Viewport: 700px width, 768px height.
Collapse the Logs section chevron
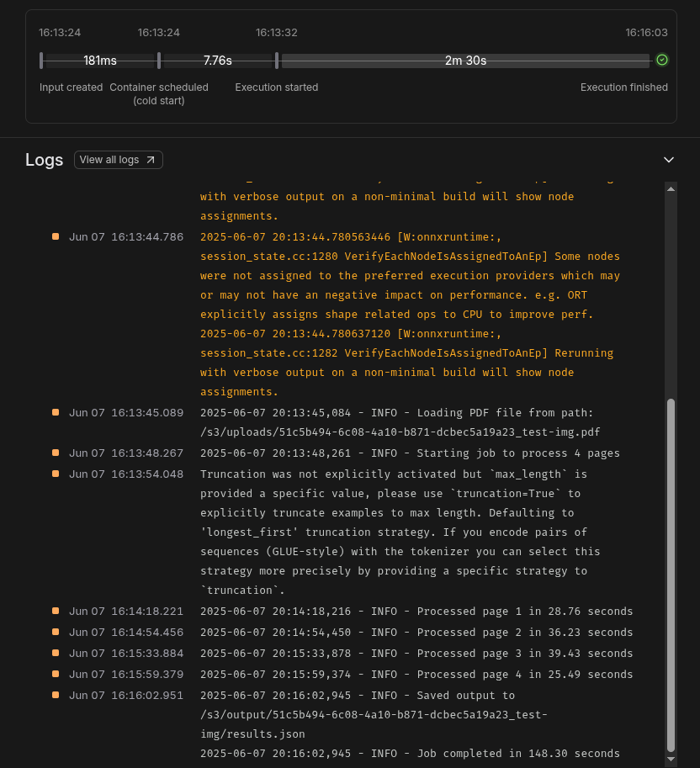[x=669, y=160]
